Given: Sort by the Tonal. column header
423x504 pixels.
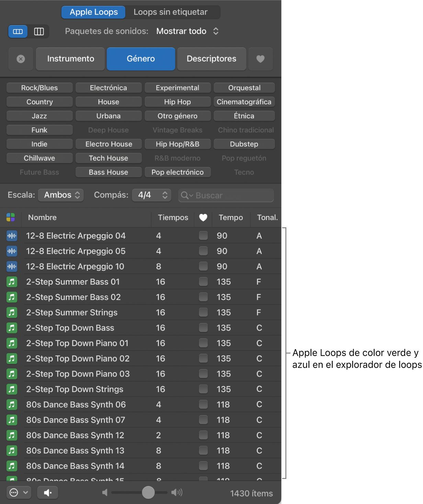Looking at the screenshot, I should tap(267, 217).
